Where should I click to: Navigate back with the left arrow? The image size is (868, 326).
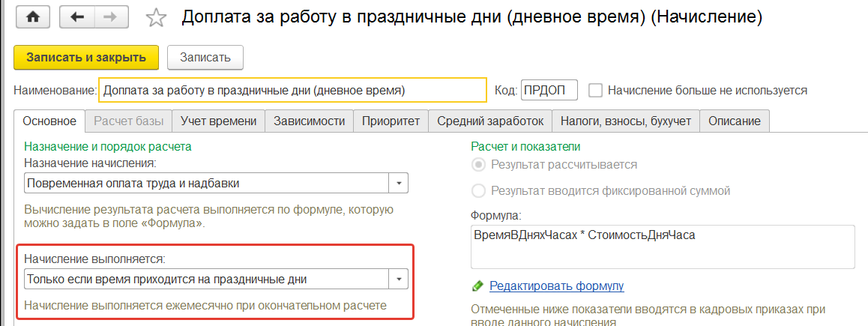coord(76,17)
